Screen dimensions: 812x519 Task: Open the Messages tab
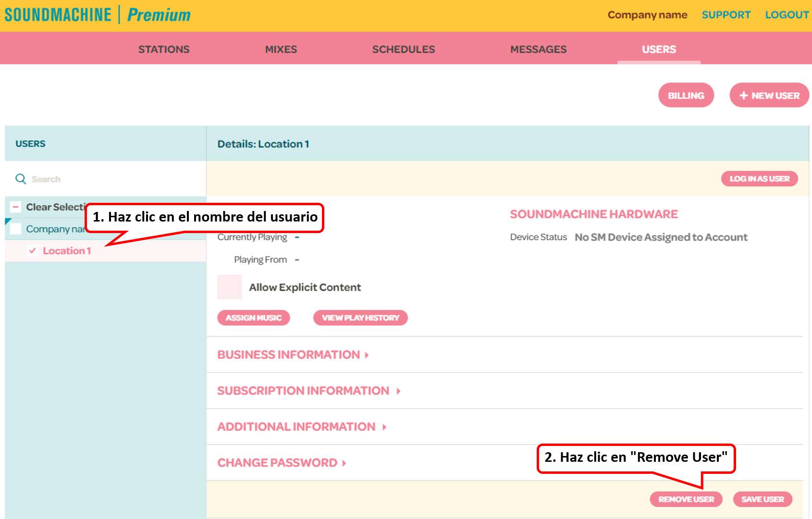539,49
